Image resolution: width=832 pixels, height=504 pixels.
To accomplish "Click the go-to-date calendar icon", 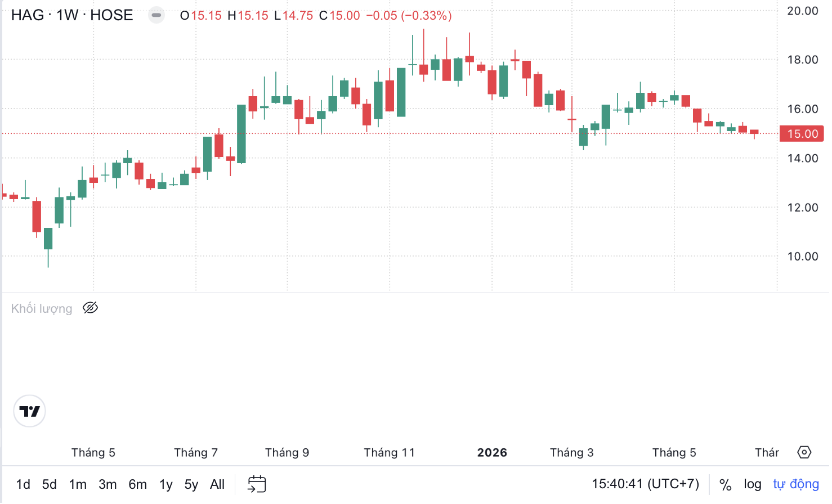I will click(x=257, y=484).
